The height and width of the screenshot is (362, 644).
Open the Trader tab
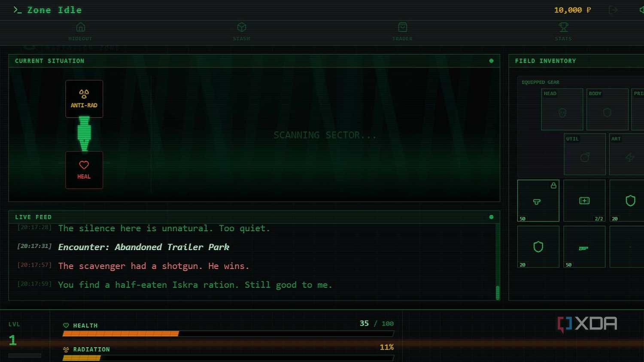(402, 32)
